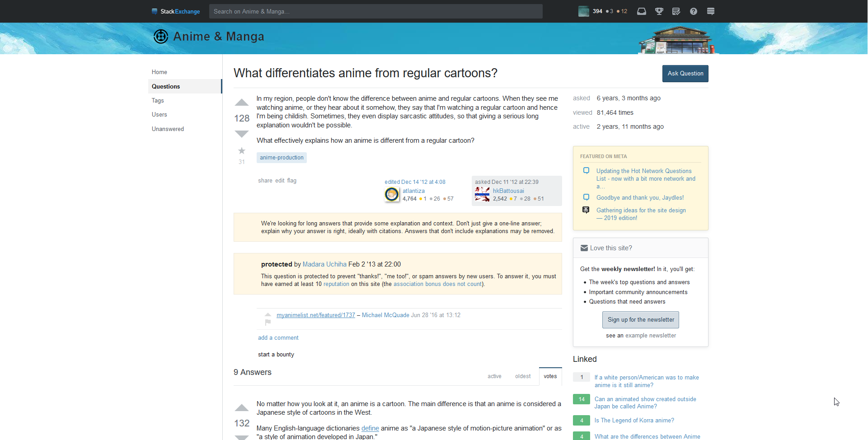Open Goodbye and thank you, Jaydles! post
The width and height of the screenshot is (868, 440).
640,198
